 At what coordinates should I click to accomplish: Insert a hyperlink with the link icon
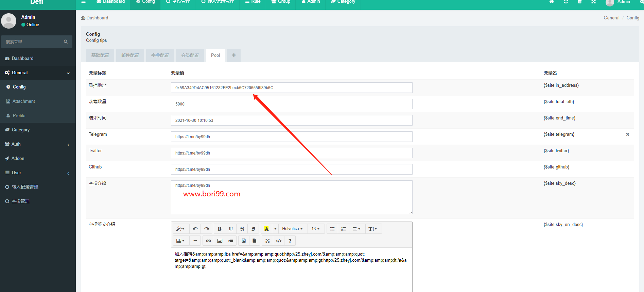(x=208, y=241)
